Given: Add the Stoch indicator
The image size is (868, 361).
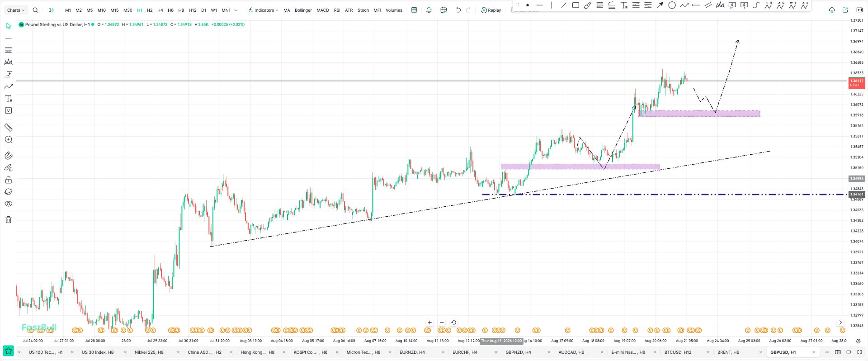Looking at the screenshot, I should point(363,10).
